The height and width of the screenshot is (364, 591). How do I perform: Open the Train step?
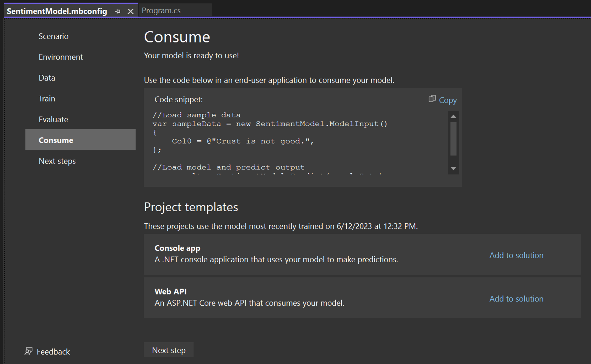47,98
